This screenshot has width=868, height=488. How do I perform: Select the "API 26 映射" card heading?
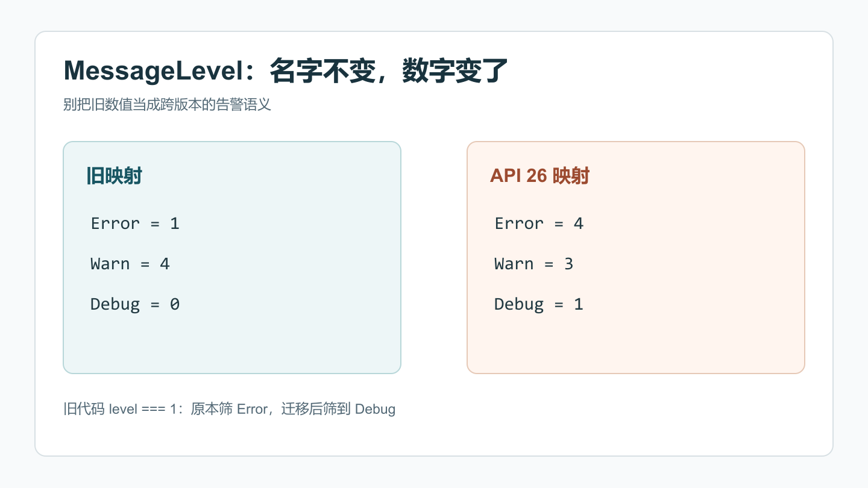click(539, 176)
